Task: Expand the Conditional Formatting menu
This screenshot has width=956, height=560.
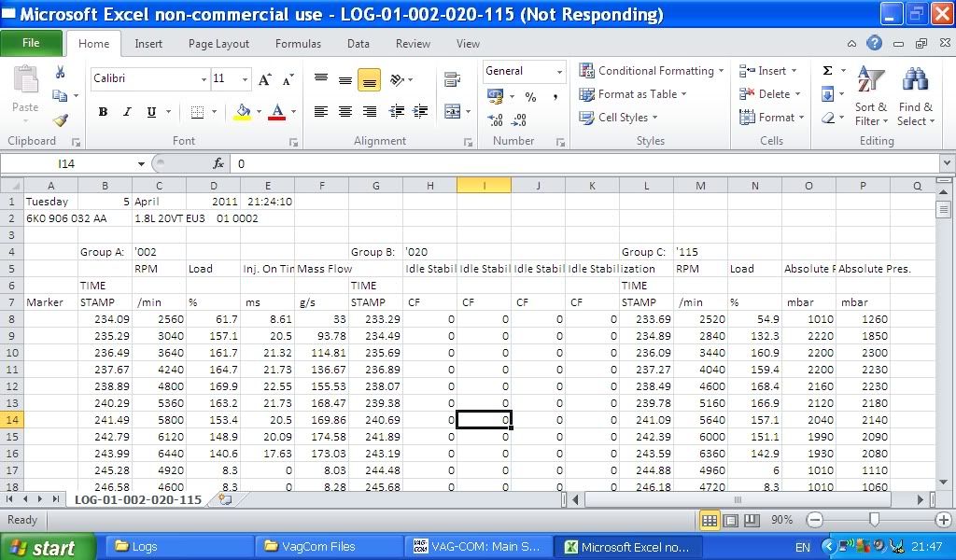Action: click(652, 71)
